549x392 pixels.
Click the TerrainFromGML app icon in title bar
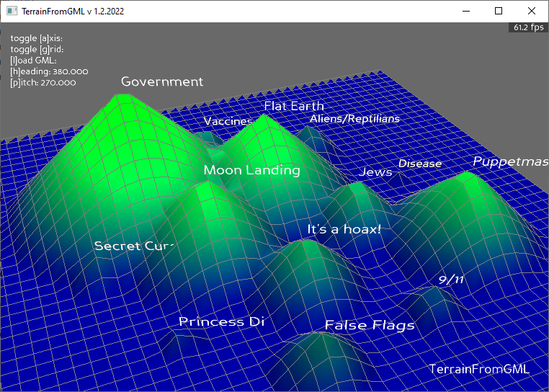pos(12,12)
